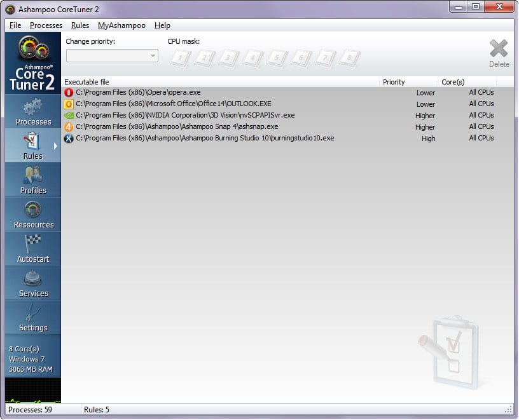The width and height of the screenshot is (519, 420).
Task: Select the nvSCPAPISvr.exe rule row
Action: [x=287, y=116]
